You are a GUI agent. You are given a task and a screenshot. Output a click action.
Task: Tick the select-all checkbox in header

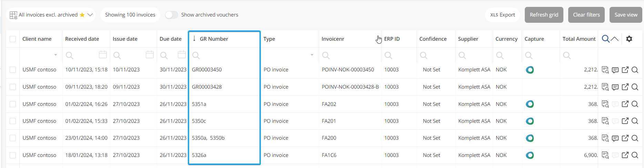(x=13, y=39)
